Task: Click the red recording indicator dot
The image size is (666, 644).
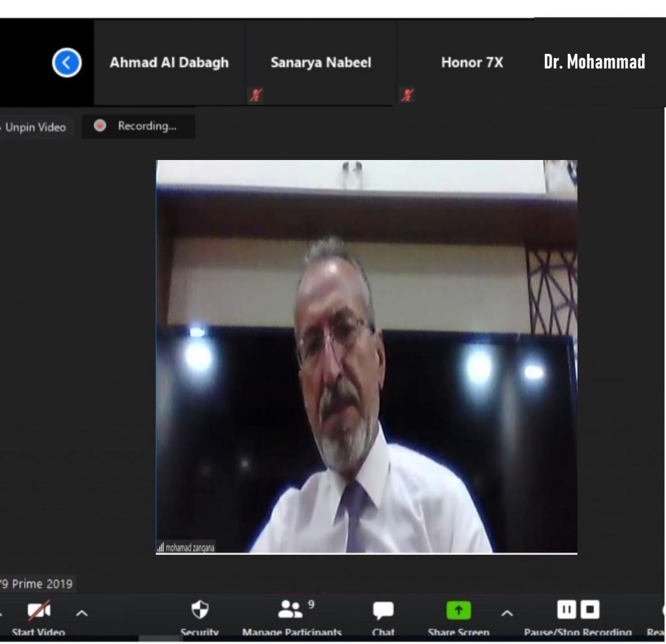Action: 100,126
